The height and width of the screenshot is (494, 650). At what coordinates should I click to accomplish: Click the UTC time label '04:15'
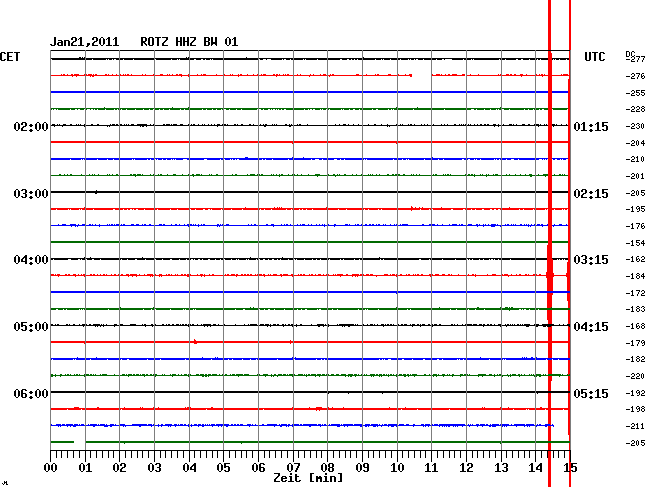click(591, 327)
